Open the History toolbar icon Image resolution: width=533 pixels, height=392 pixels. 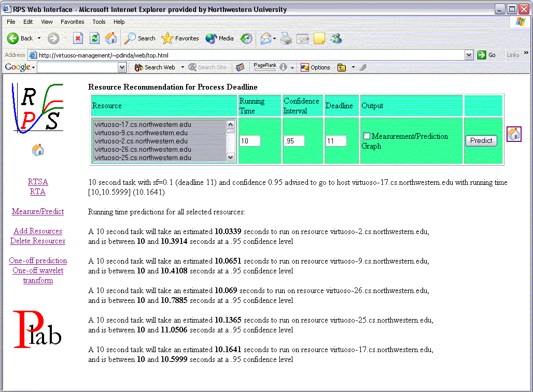coord(246,38)
